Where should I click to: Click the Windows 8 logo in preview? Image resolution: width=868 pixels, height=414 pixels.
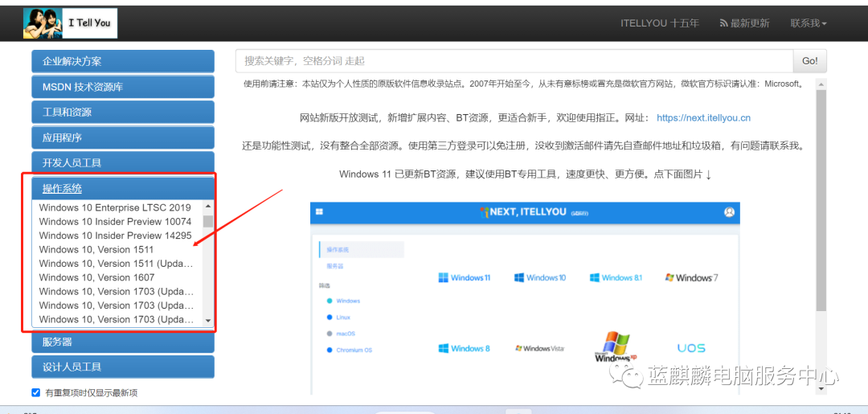coord(465,348)
